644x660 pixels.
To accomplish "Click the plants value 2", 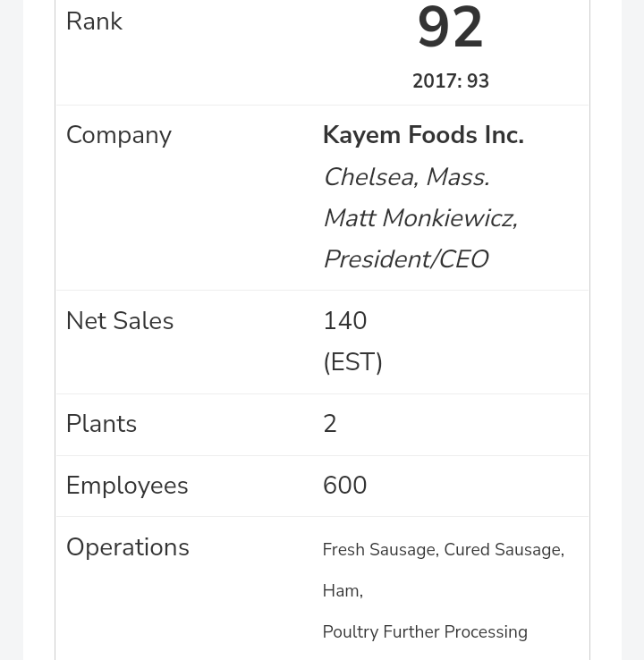I will [x=329, y=424].
